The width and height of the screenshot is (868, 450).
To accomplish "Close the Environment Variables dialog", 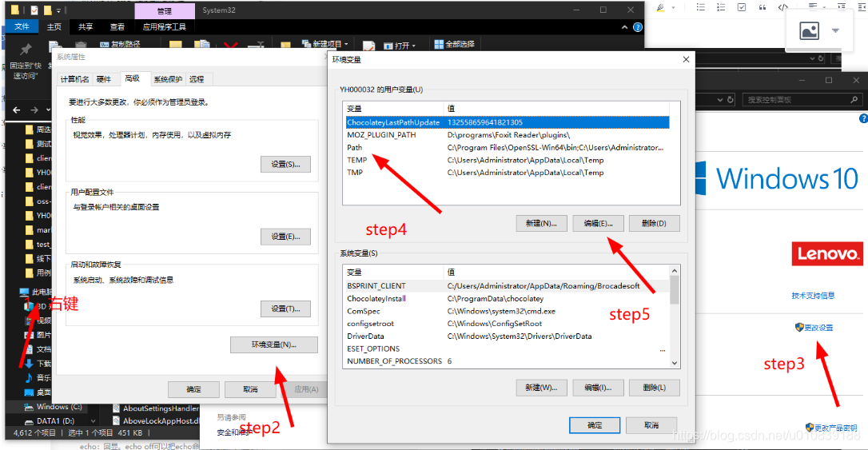I will [x=686, y=59].
